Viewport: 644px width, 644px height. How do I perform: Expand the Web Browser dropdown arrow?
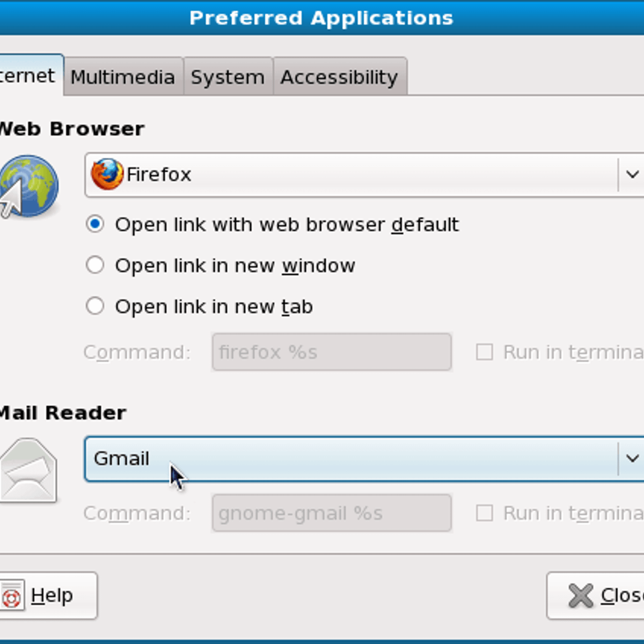click(x=632, y=174)
